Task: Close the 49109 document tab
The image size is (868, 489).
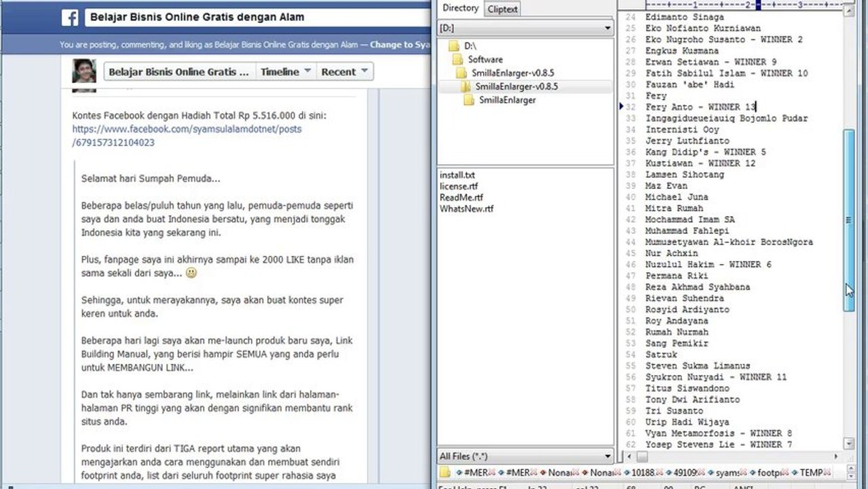Action: coord(702,472)
